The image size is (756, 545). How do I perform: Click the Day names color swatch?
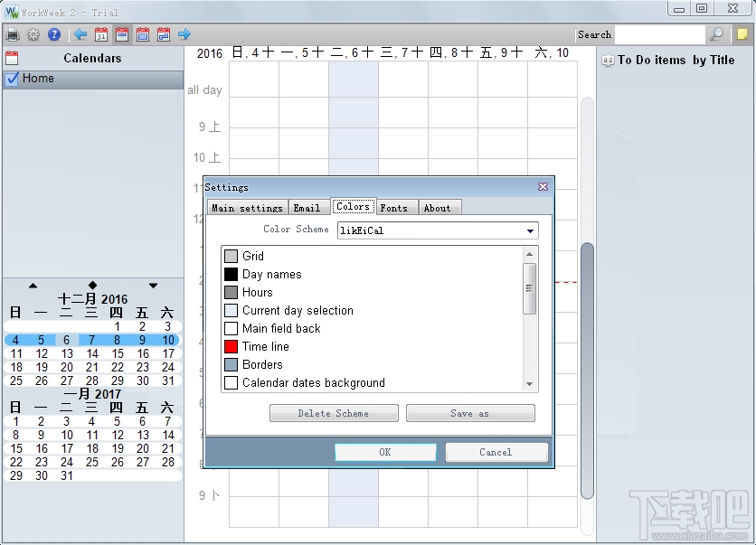tap(231, 274)
